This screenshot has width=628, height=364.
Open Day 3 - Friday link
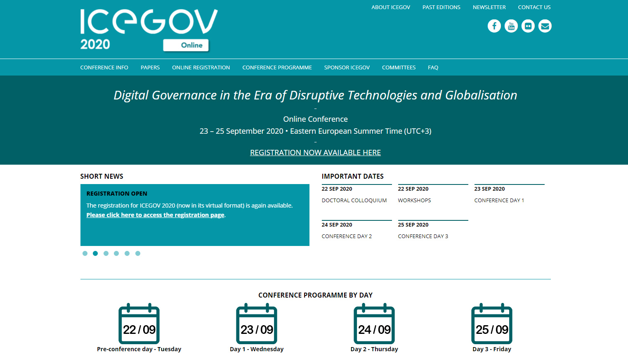tap(492, 349)
